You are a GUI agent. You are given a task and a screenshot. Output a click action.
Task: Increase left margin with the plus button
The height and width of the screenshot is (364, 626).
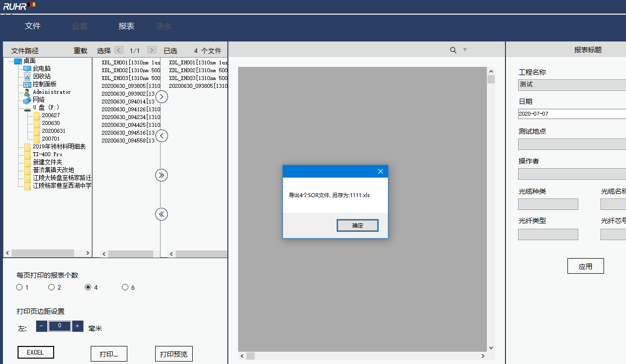click(x=78, y=326)
